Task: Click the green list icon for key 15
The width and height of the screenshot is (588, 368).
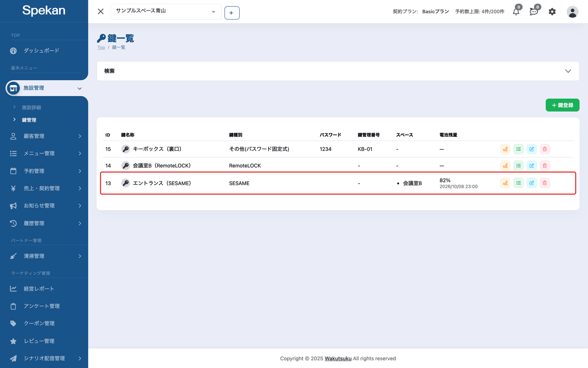Action: (x=519, y=149)
